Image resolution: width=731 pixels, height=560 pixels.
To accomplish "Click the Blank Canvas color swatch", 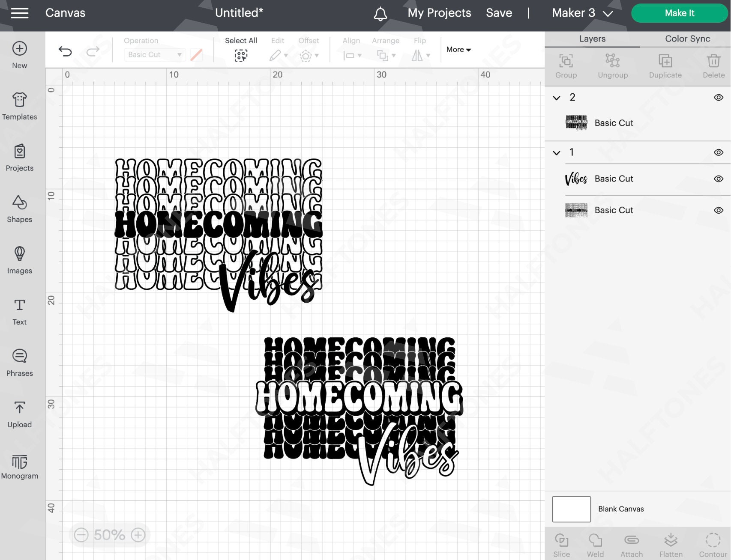I will pos(571,509).
